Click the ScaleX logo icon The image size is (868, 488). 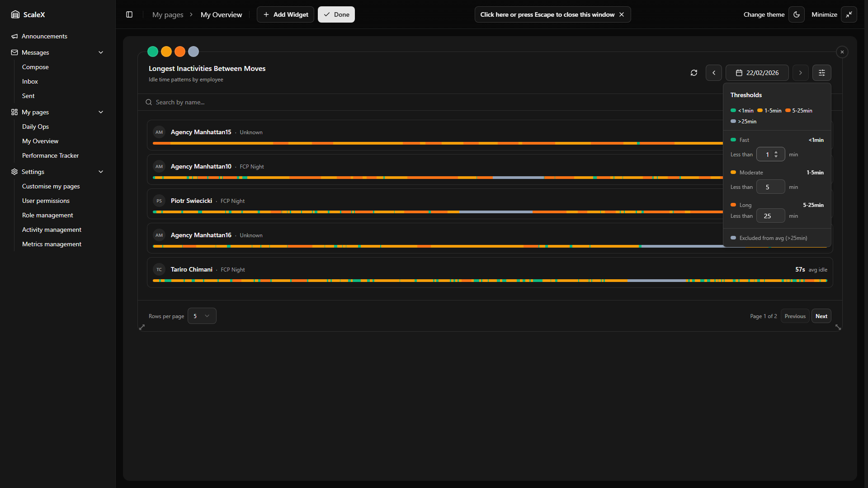coord(15,14)
